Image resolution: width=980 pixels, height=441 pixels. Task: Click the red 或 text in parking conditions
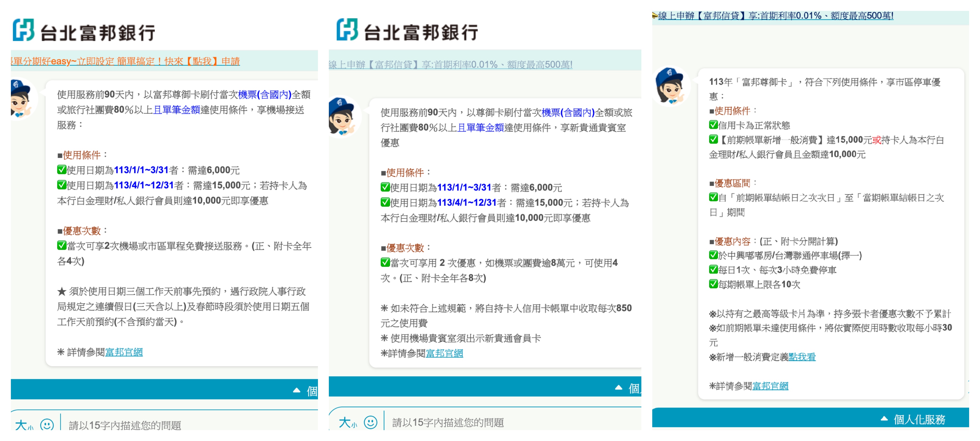click(877, 140)
